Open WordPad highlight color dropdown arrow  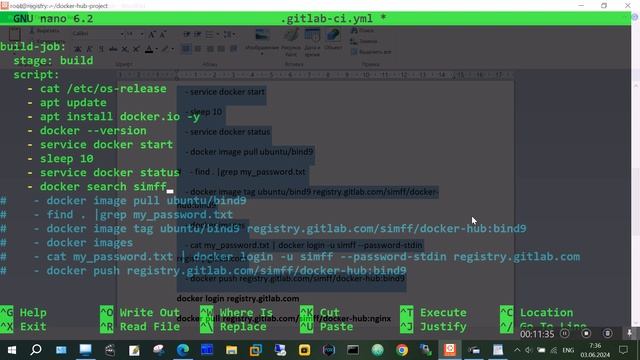pos(173,49)
